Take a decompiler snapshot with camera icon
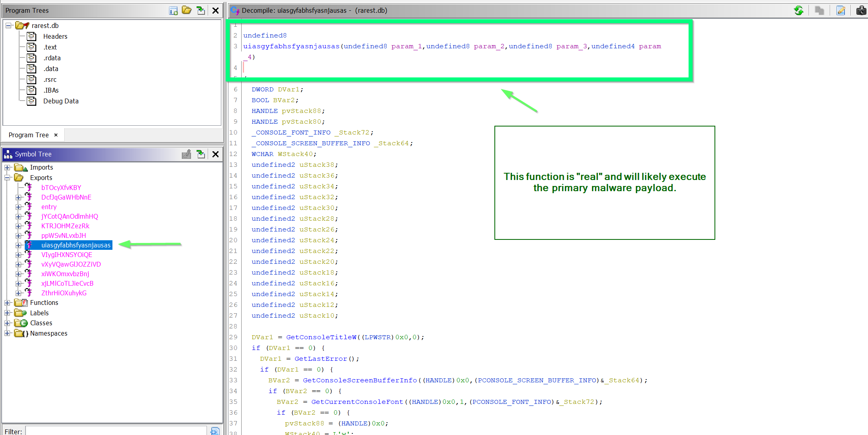Viewport: 868px width, 435px height. (861, 10)
